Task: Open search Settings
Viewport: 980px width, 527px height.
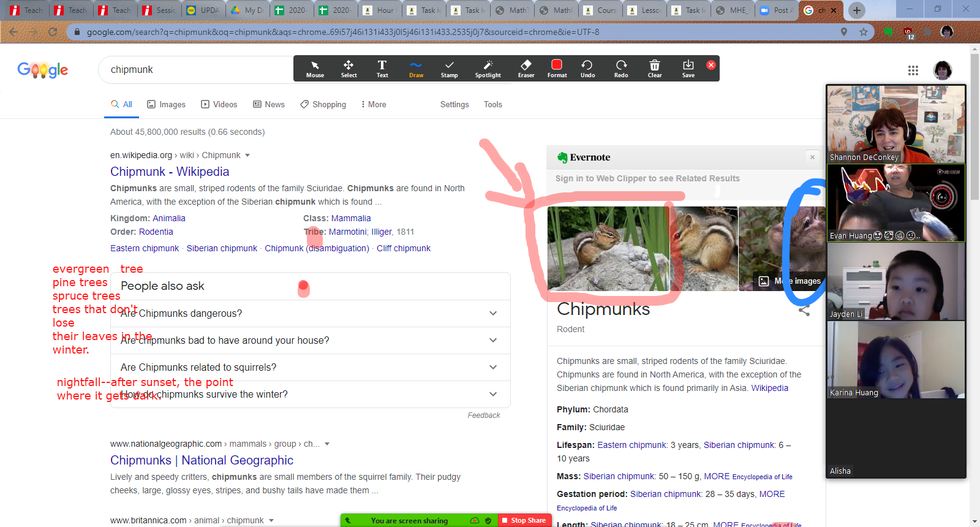Action: 454,105
